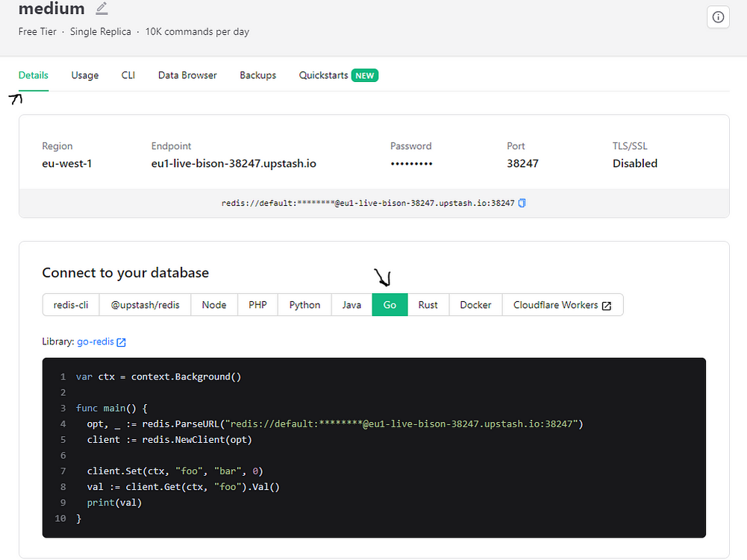This screenshot has height=560, width=747.
Task: Click Cloudflare Workers external link icon
Action: [x=607, y=306]
